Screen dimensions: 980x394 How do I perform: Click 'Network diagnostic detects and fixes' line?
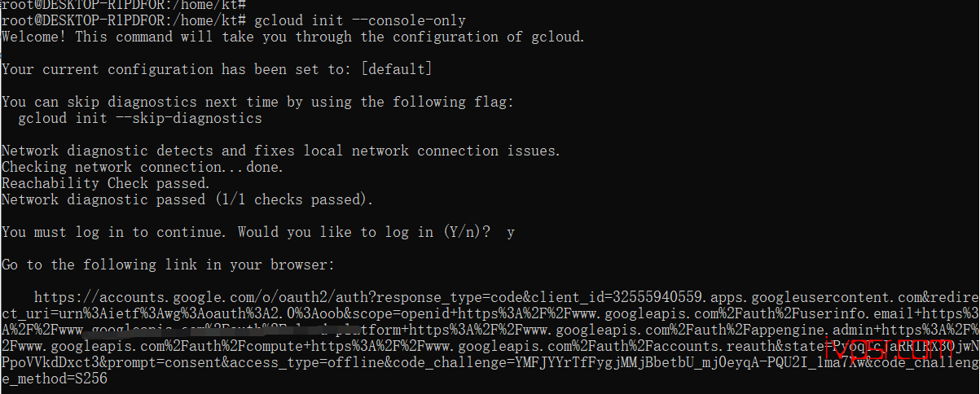151,151
